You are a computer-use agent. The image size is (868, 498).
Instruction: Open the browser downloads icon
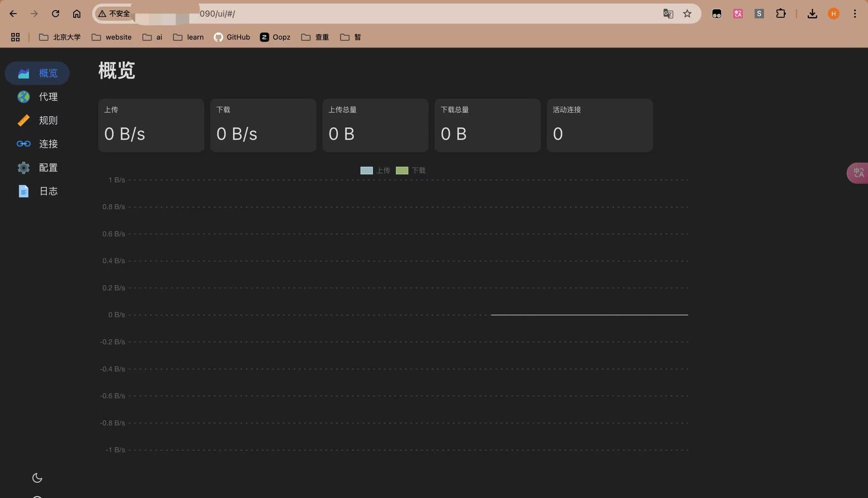(812, 14)
